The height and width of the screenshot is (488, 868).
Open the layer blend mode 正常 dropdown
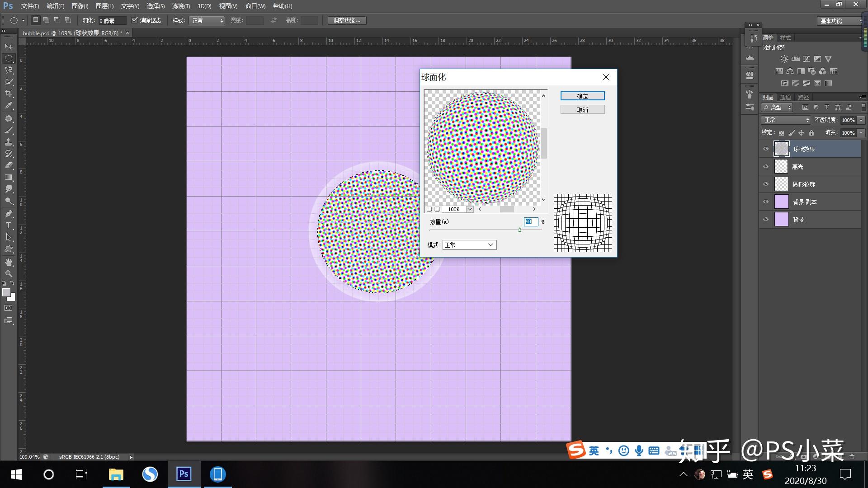tap(786, 120)
